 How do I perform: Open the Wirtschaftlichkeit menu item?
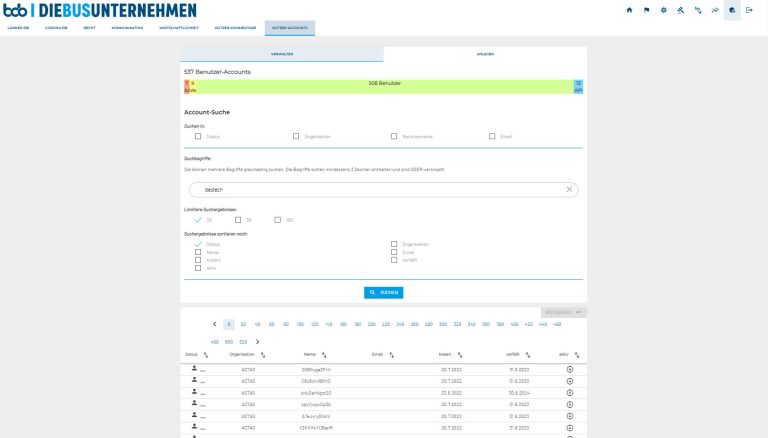pyautogui.click(x=176, y=28)
